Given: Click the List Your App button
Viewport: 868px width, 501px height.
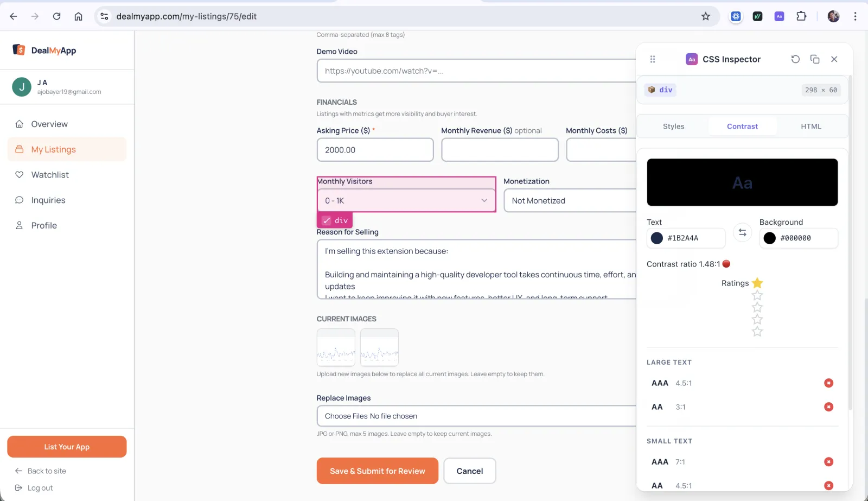Looking at the screenshot, I should coord(67,447).
